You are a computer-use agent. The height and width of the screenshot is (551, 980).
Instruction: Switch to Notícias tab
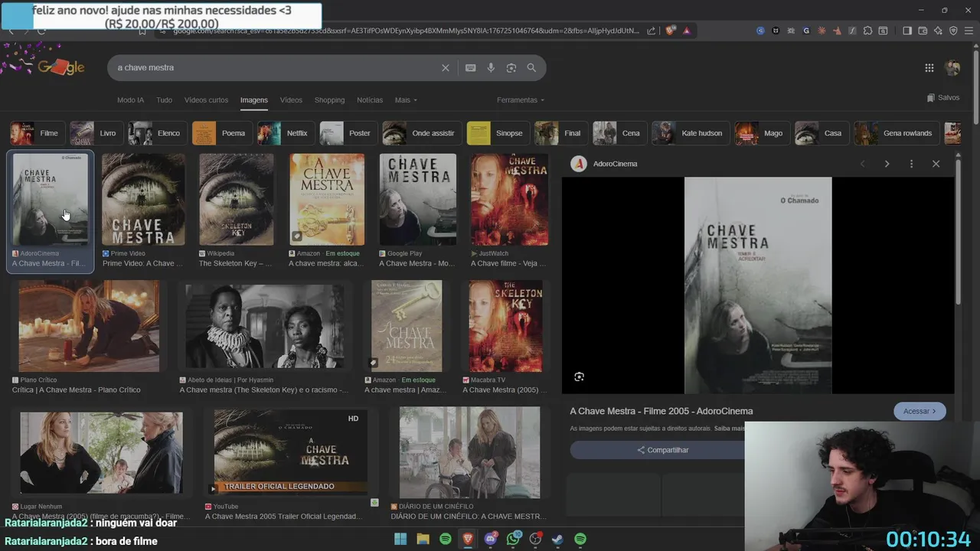370,100
